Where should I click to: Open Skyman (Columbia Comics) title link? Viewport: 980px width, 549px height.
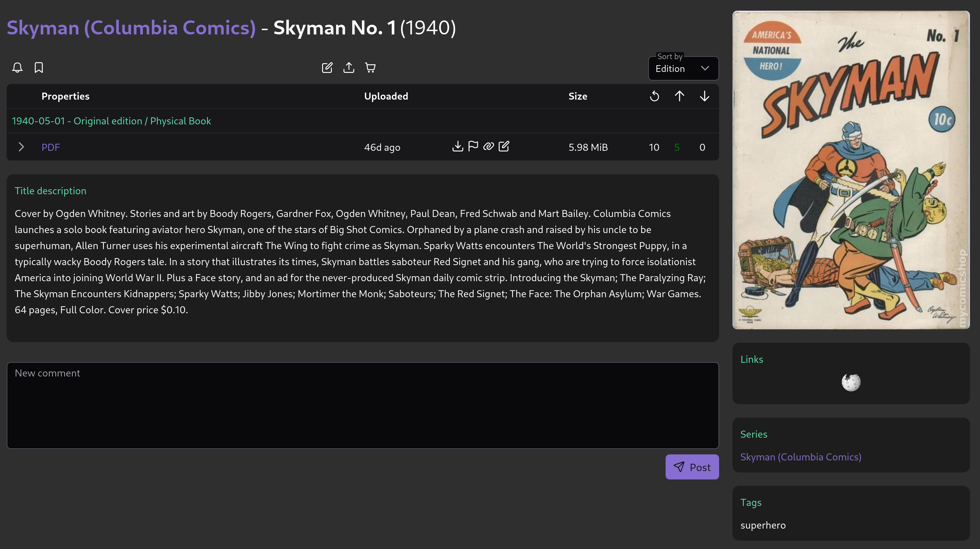point(131,28)
